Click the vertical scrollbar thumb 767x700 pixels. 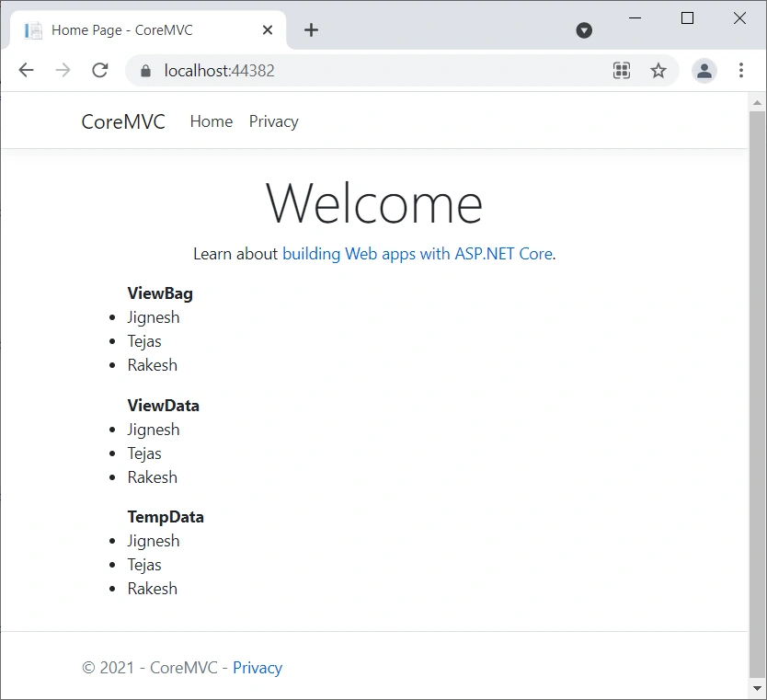pos(757,395)
